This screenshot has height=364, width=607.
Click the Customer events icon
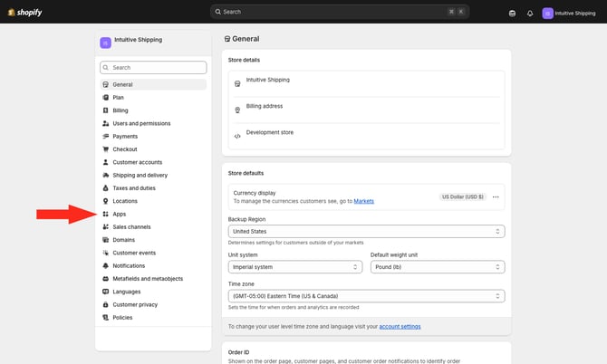(105, 253)
